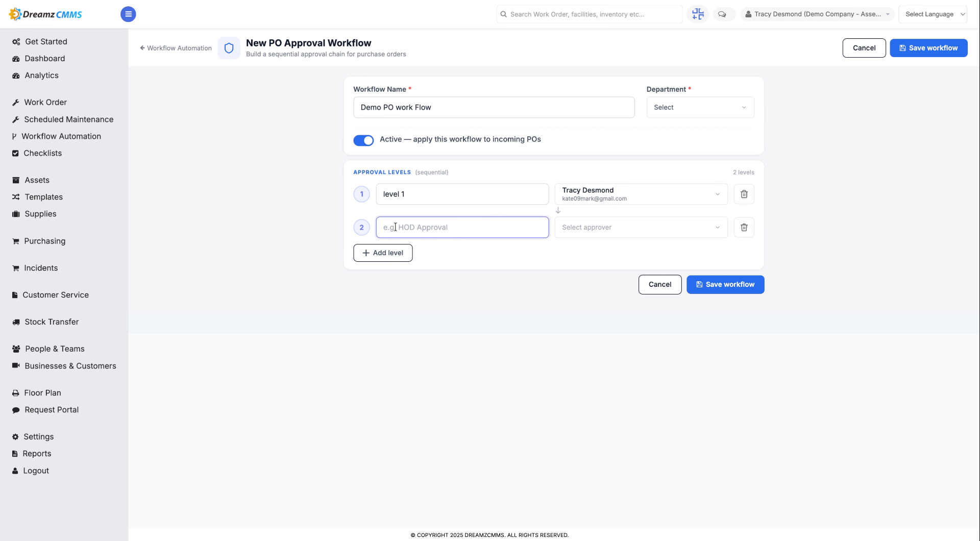Click the search magnifier icon

(x=504, y=14)
